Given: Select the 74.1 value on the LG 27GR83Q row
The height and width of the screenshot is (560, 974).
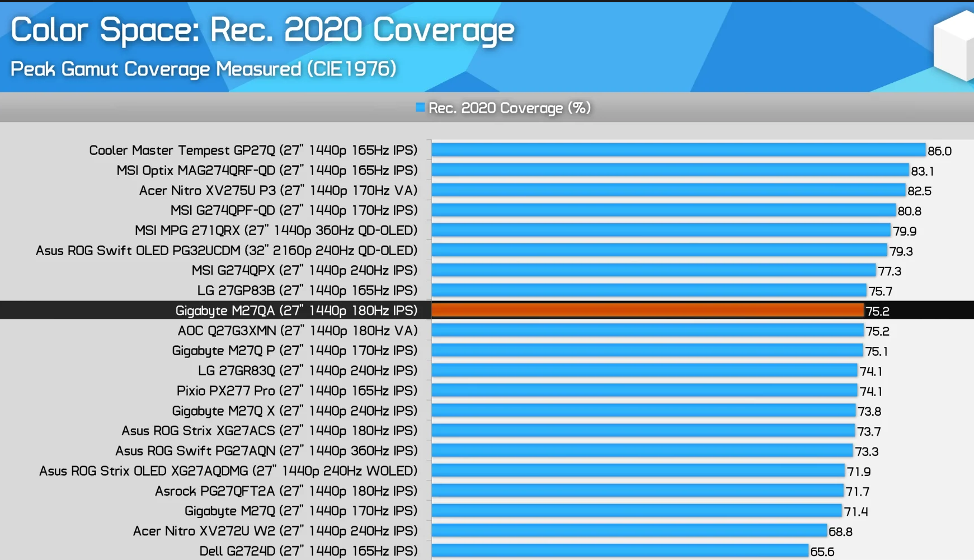Looking at the screenshot, I should click(871, 371).
